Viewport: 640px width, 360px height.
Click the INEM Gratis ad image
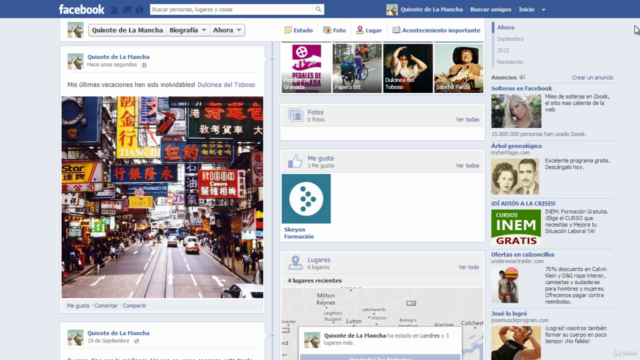coord(516,227)
